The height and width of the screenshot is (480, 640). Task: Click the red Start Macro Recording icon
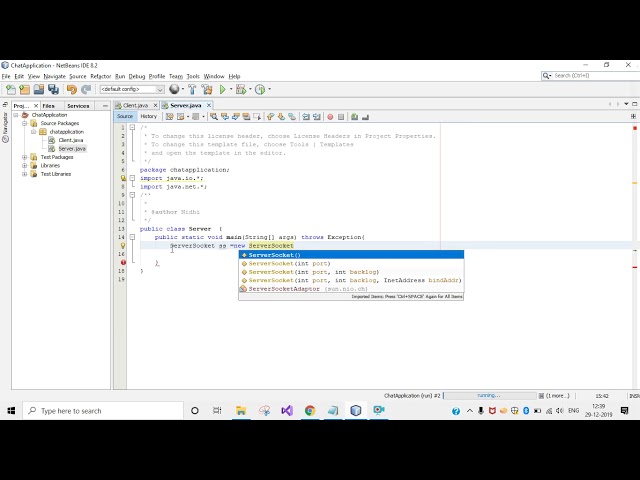click(x=330, y=117)
